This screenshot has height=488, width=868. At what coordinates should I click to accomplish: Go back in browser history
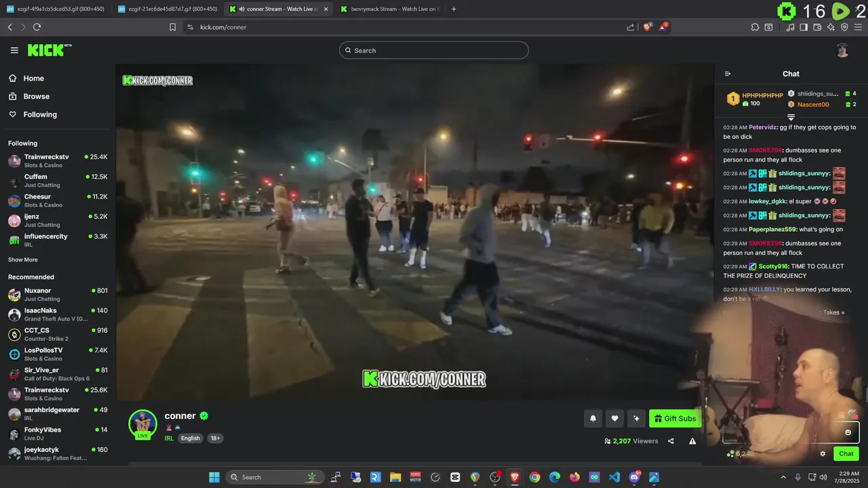9,27
